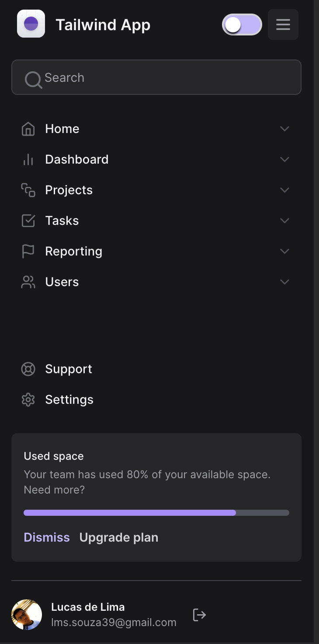Click the Tailwind App logo icon
Viewport: 319px width, 644px height.
(31, 24)
